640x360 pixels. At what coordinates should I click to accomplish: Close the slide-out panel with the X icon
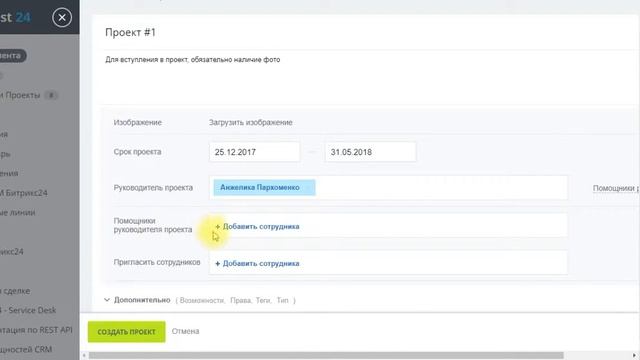click(x=62, y=18)
